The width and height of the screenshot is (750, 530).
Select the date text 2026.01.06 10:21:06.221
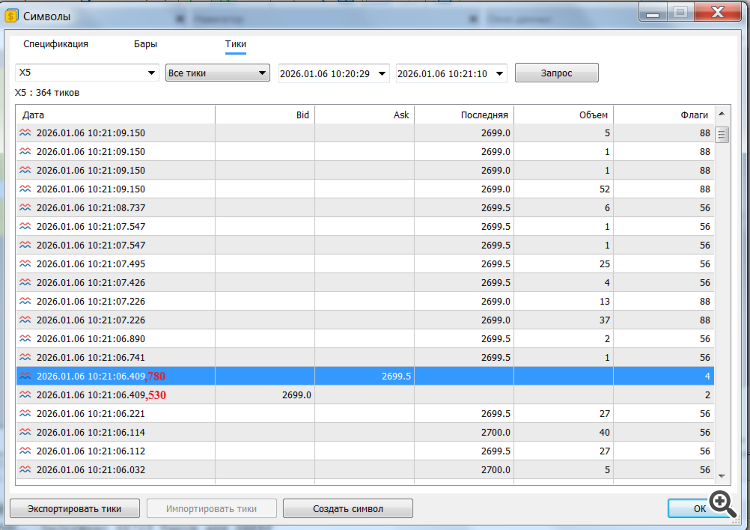click(x=91, y=413)
